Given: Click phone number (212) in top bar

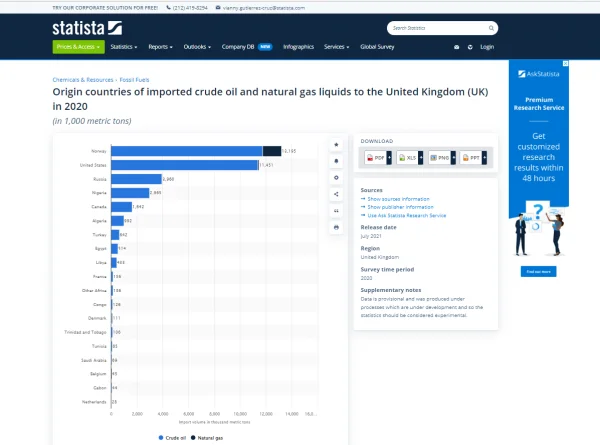Looking at the screenshot, I should click(190, 8).
